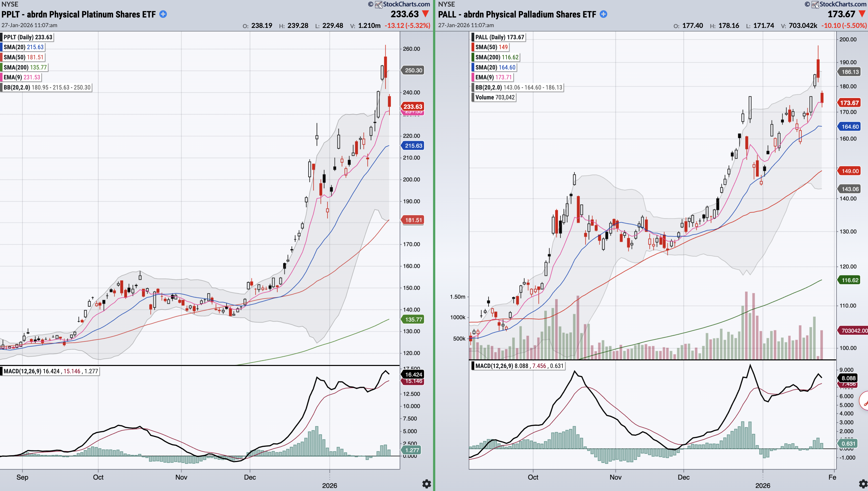868x491 pixels.
Task: Click the red annotation icon at right edge
Action: (x=865, y=401)
